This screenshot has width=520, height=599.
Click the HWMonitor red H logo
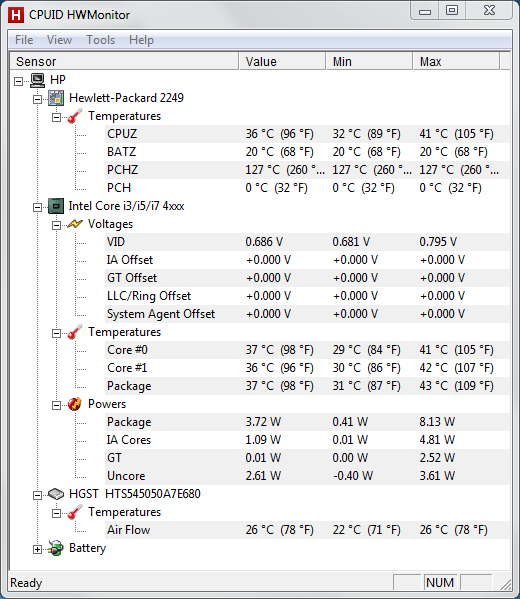pyautogui.click(x=15, y=15)
